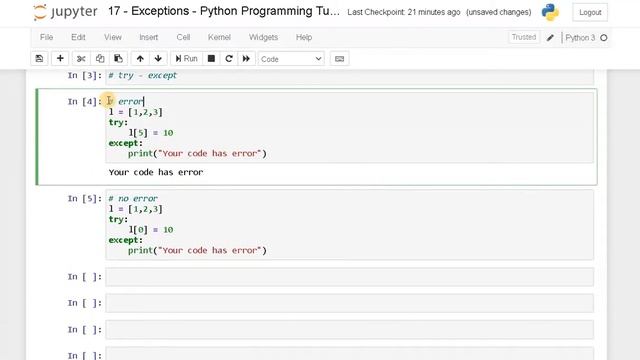Image resolution: width=640 pixels, height=360 pixels.
Task: Click the Trusted notebook button
Action: point(524,37)
